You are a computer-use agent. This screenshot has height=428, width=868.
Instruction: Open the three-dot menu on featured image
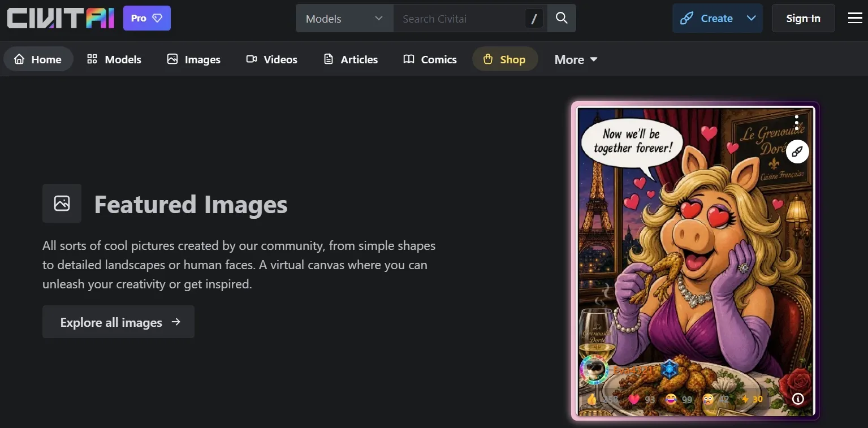(x=796, y=122)
